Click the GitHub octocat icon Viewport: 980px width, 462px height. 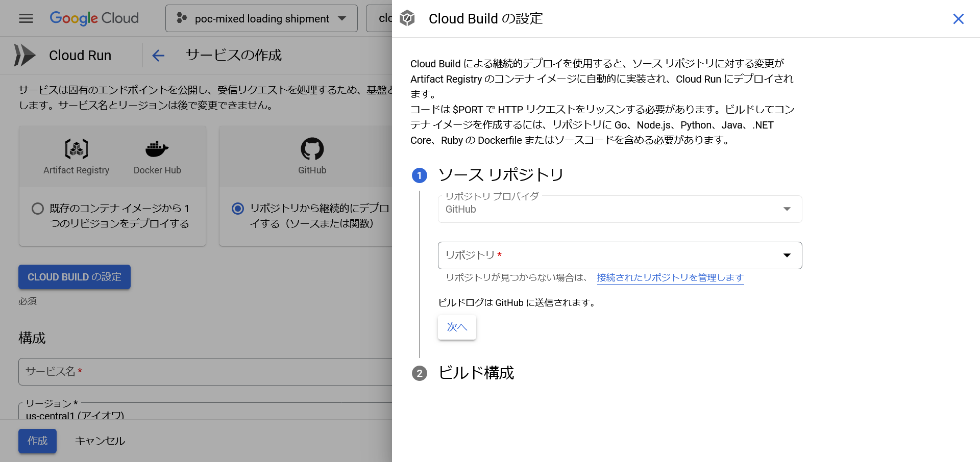[x=312, y=149]
